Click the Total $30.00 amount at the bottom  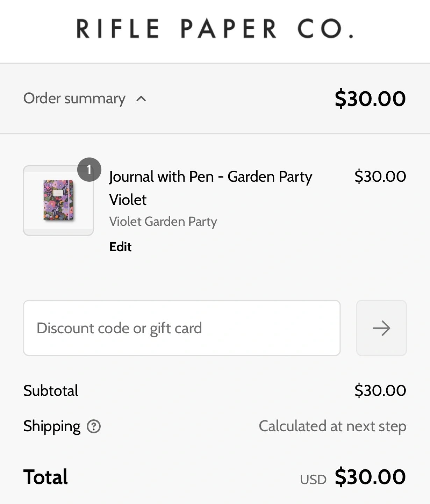[370, 477]
